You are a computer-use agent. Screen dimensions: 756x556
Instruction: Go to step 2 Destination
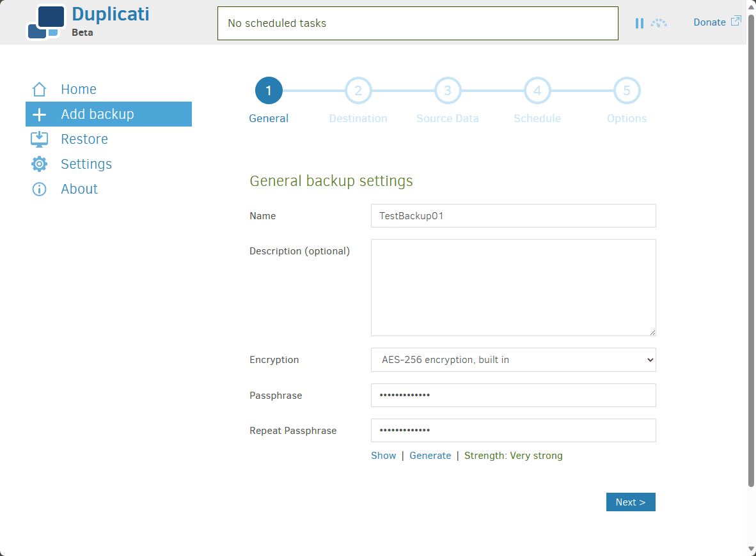pyautogui.click(x=358, y=91)
